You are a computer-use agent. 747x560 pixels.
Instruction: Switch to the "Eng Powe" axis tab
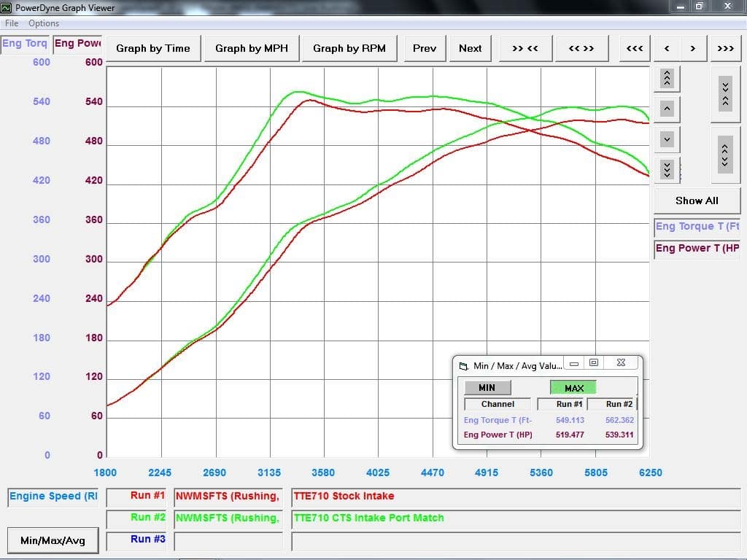(x=77, y=43)
